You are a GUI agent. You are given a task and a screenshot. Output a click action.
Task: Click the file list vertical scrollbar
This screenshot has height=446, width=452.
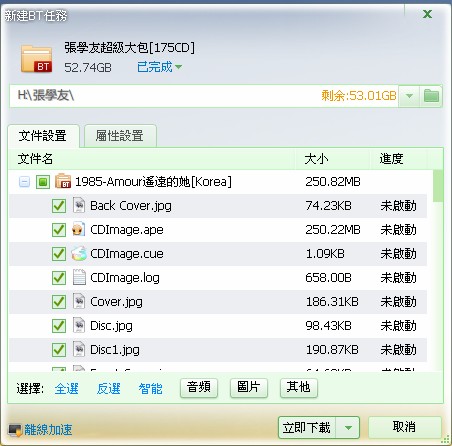tap(438, 270)
